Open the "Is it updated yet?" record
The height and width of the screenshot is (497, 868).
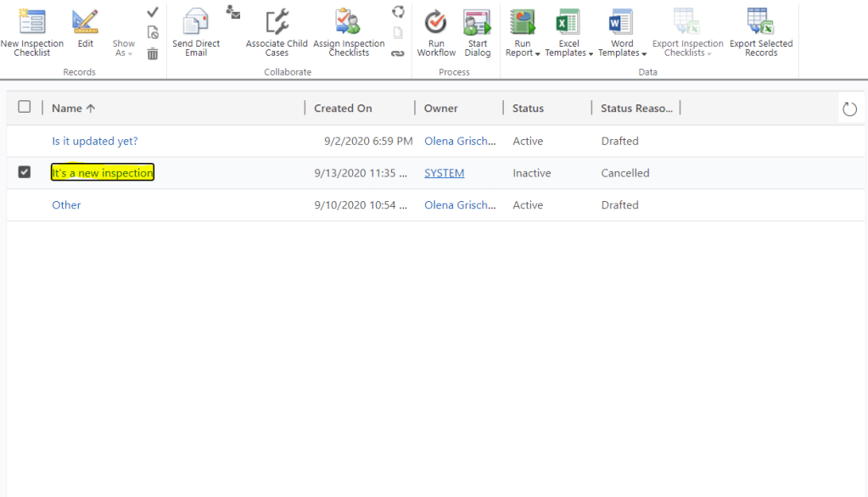click(95, 141)
